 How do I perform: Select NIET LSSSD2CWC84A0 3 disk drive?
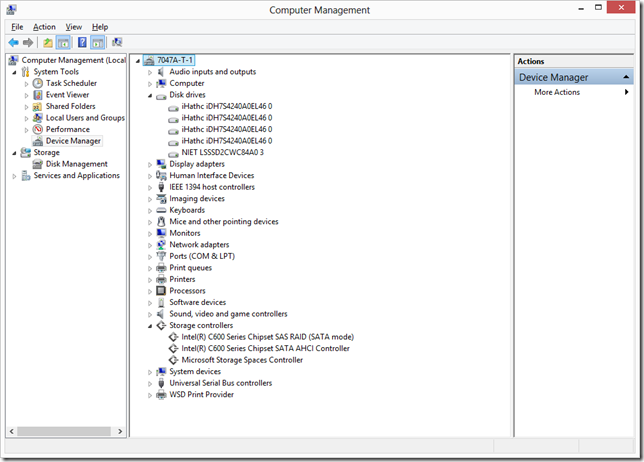pyautogui.click(x=223, y=152)
